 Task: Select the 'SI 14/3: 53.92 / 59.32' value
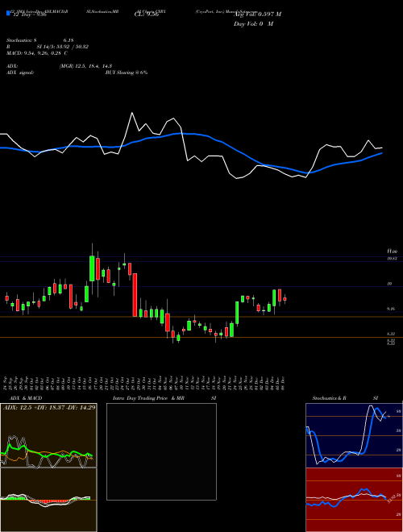[x=62, y=47]
